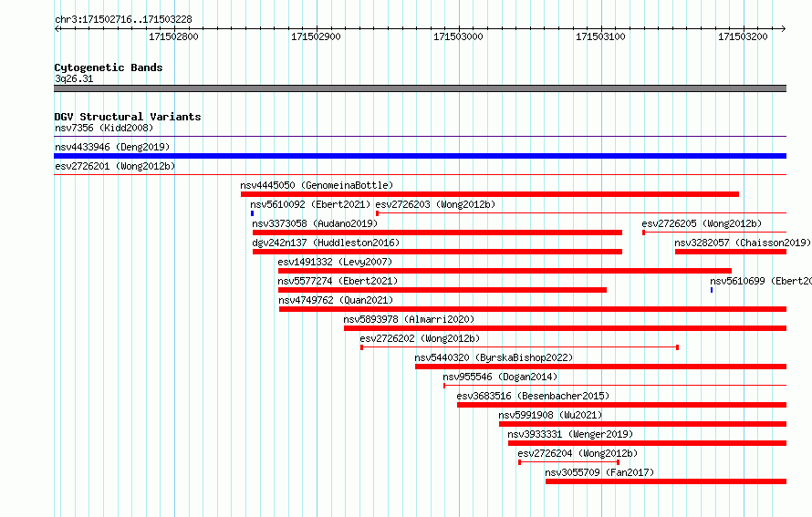Image resolution: width=812 pixels, height=517 pixels.
Task: Click nsv3055709 (Fan2017) variant label
Action: coord(599,472)
